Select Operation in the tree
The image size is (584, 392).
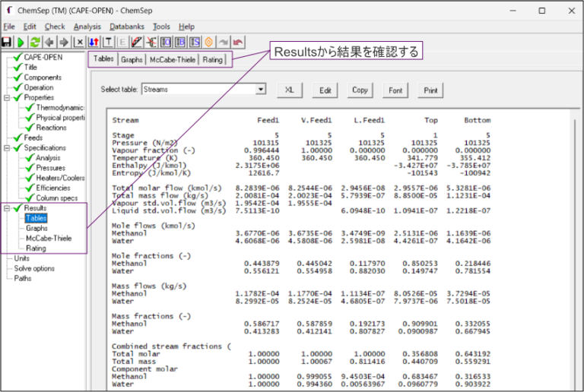coord(39,87)
